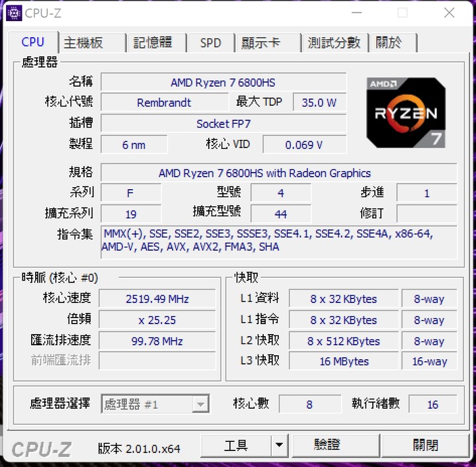Click the Rembrandt code name value
The image size is (476, 467).
(164, 103)
